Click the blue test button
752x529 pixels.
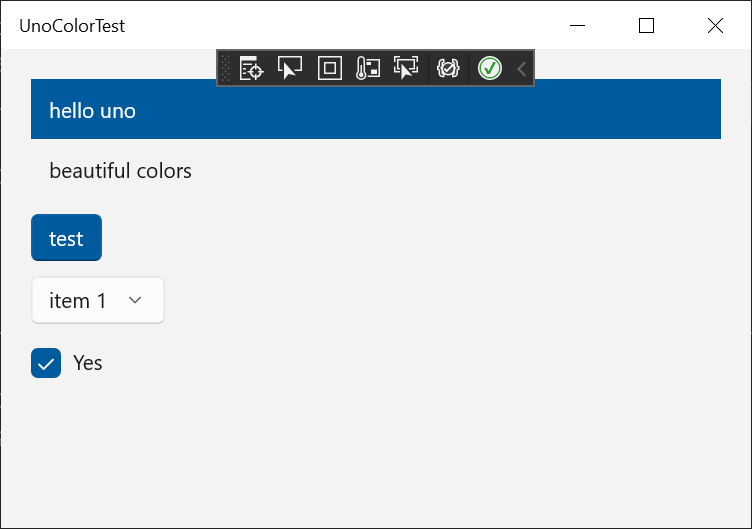coord(66,238)
